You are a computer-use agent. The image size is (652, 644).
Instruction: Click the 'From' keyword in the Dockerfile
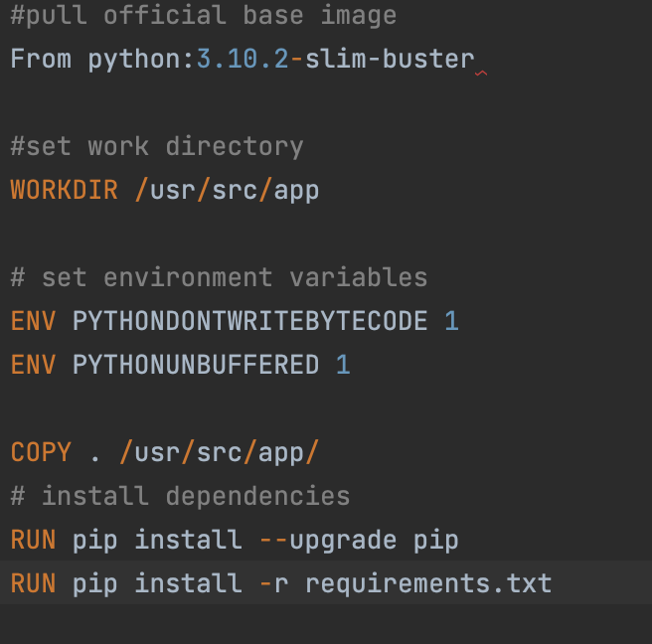coord(41,59)
